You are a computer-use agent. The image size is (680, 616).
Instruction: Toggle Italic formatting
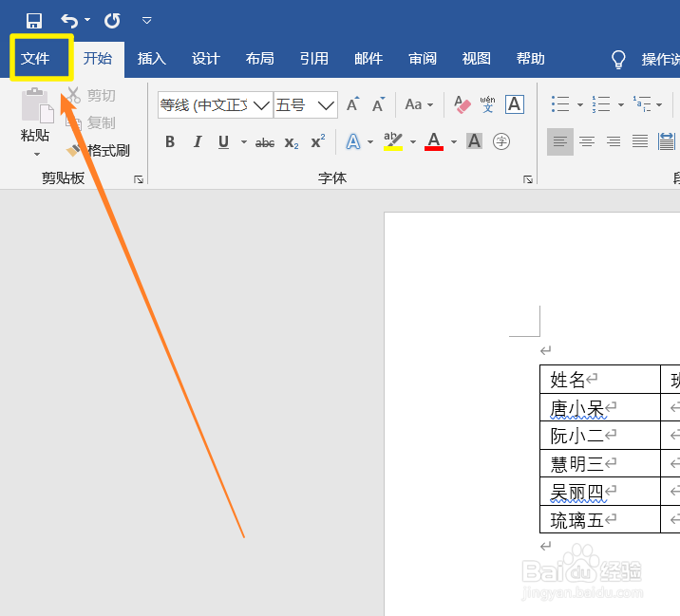click(198, 141)
